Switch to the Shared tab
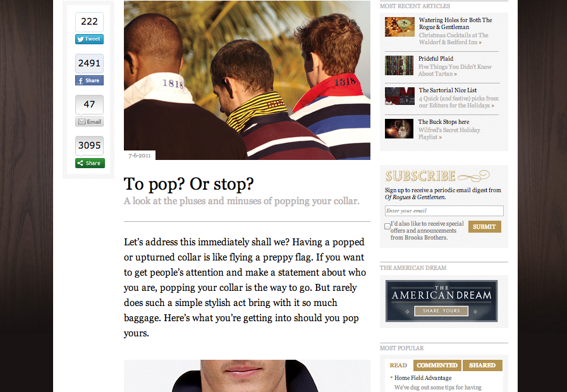The image size is (567, 392). 482,365
